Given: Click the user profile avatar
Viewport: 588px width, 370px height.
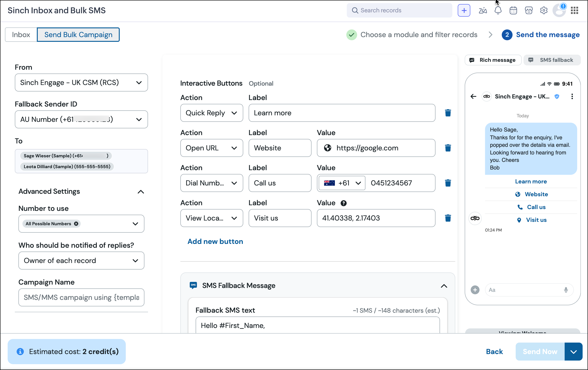Looking at the screenshot, I should click(559, 10).
